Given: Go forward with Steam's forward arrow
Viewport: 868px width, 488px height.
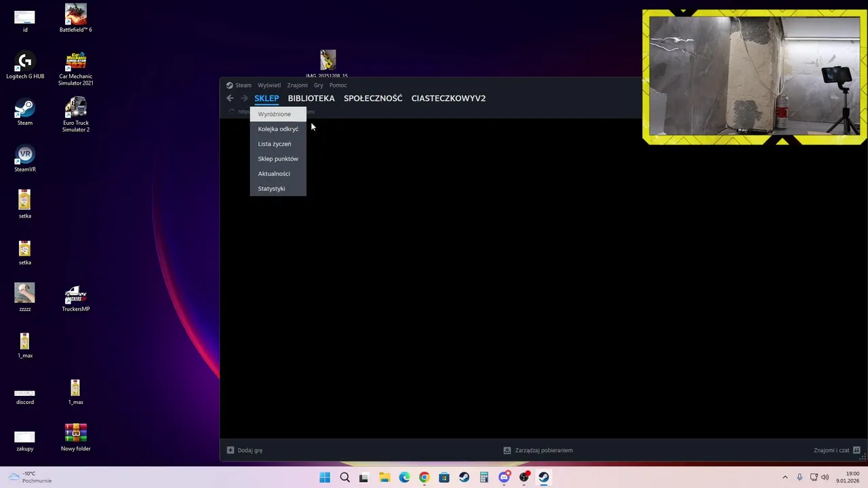Looking at the screenshot, I should 244,98.
